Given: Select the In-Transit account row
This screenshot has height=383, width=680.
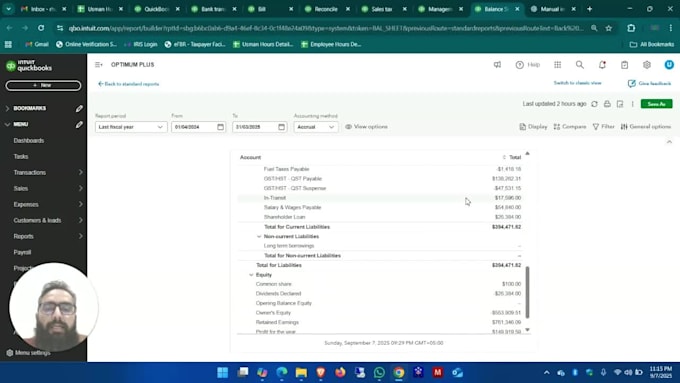Looking at the screenshot, I should click(x=379, y=198).
